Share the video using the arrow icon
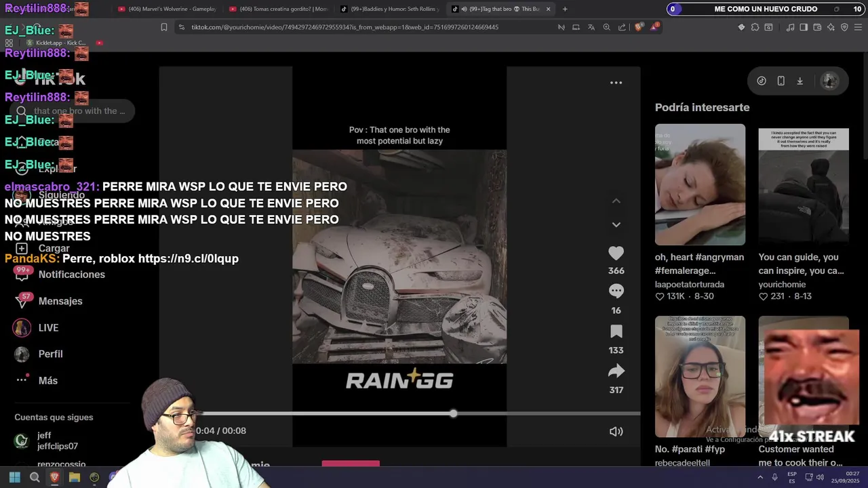 616,371
